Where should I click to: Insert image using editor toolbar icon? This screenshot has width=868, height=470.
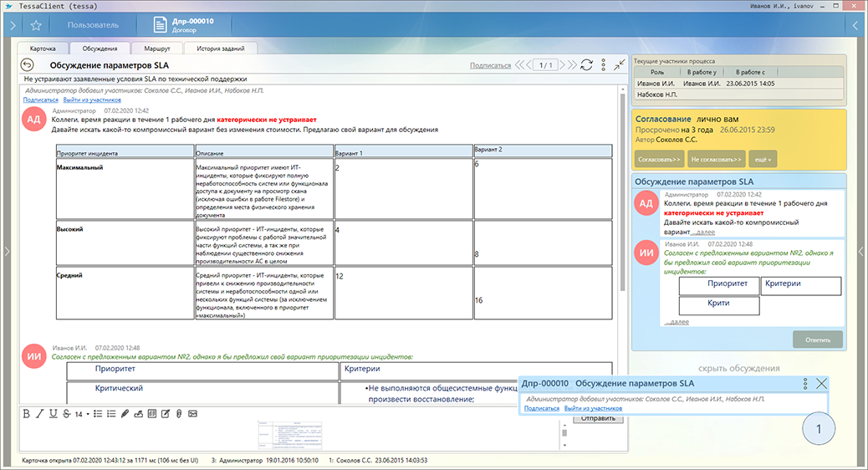(192, 414)
